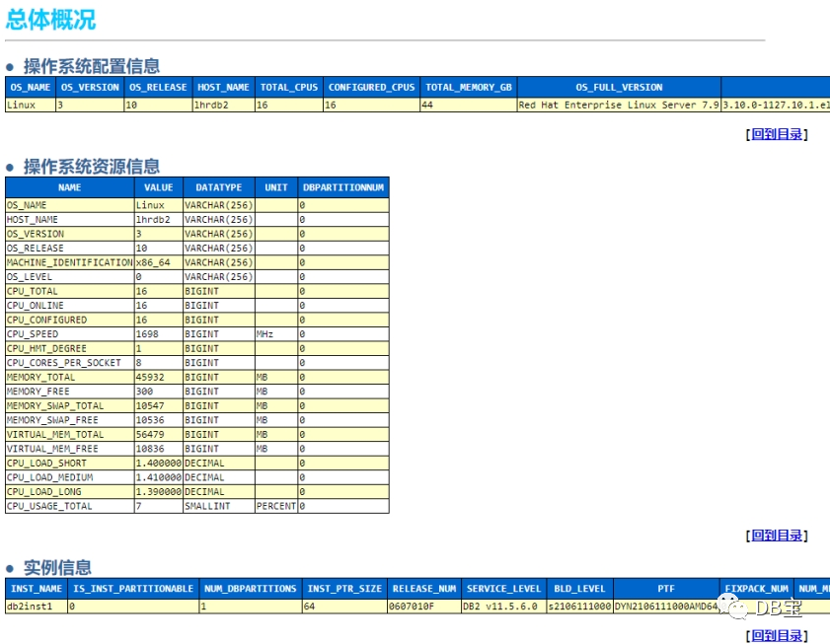Screen dimensions: 830x644
Task: Select the CPU_CORES_PER_SOCKET row name
Action: click(70, 363)
